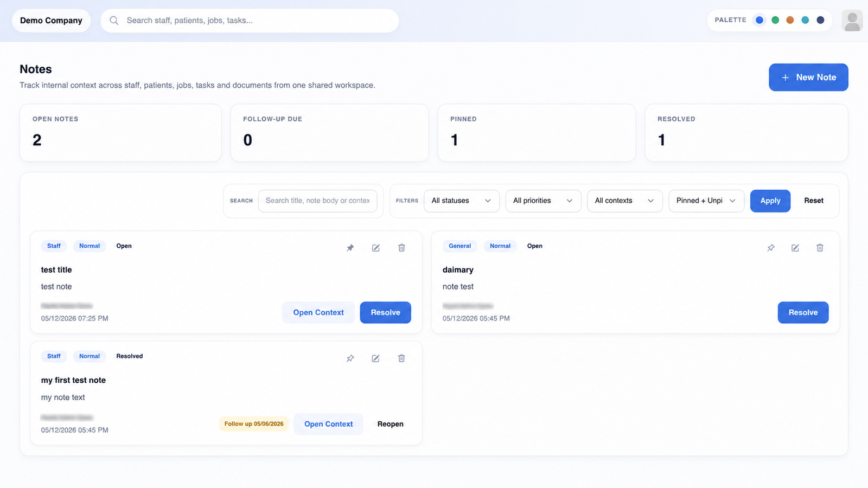
Task: Click the Follow-up Due stat card
Action: [x=330, y=133]
